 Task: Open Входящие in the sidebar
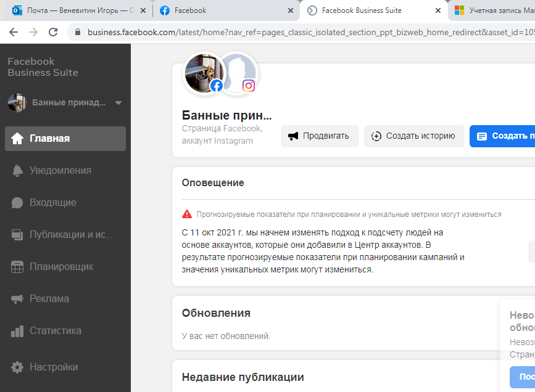tap(65, 203)
